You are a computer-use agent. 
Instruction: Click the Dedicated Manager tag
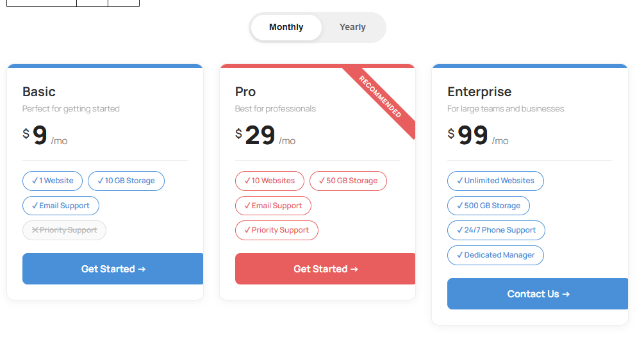495,255
